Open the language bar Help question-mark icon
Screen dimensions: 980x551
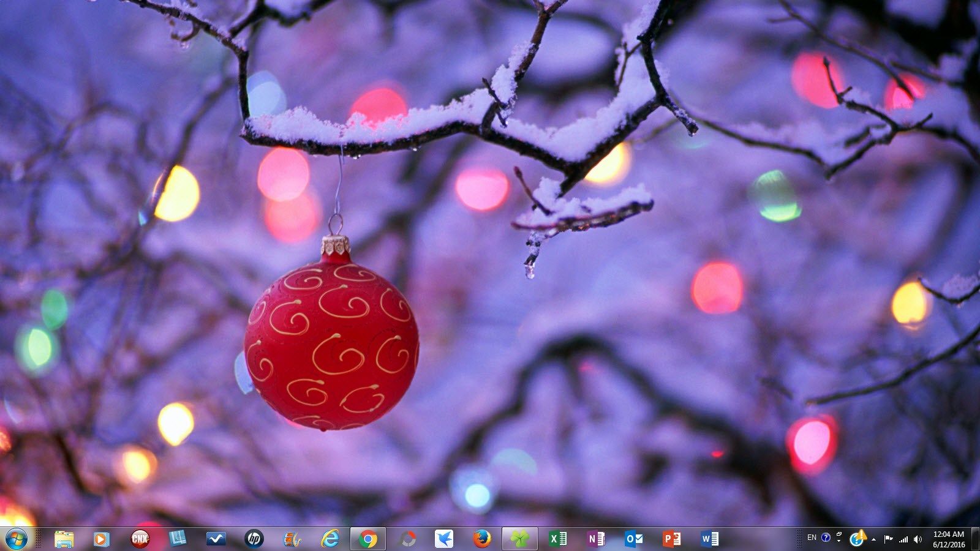point(826,538)
